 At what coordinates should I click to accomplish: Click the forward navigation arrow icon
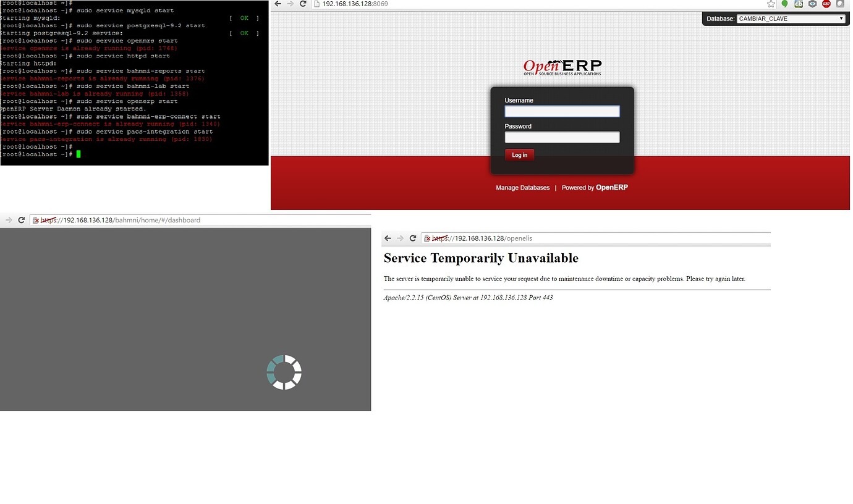(290, 4)
